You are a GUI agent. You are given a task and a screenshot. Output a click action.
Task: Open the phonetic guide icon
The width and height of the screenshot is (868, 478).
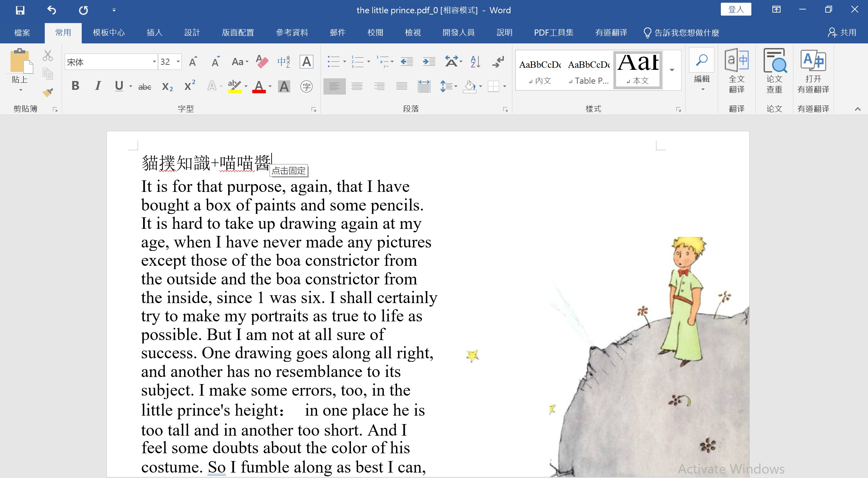click(284, 62)
